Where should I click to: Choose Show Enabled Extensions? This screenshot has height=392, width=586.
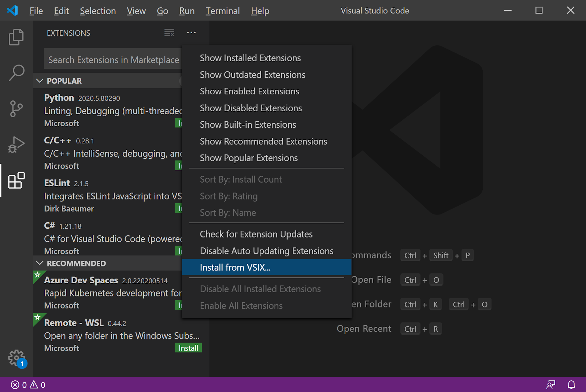point(267,92)
